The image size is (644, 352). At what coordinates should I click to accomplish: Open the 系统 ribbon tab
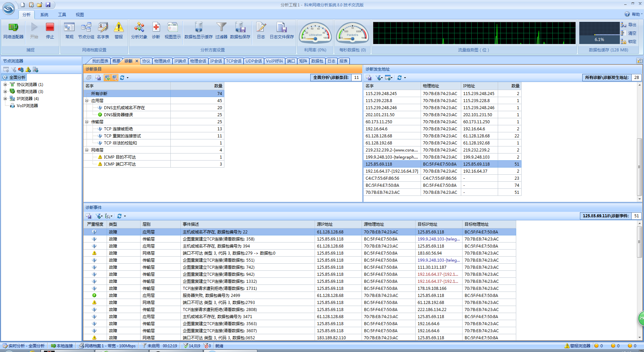(44, 15)
